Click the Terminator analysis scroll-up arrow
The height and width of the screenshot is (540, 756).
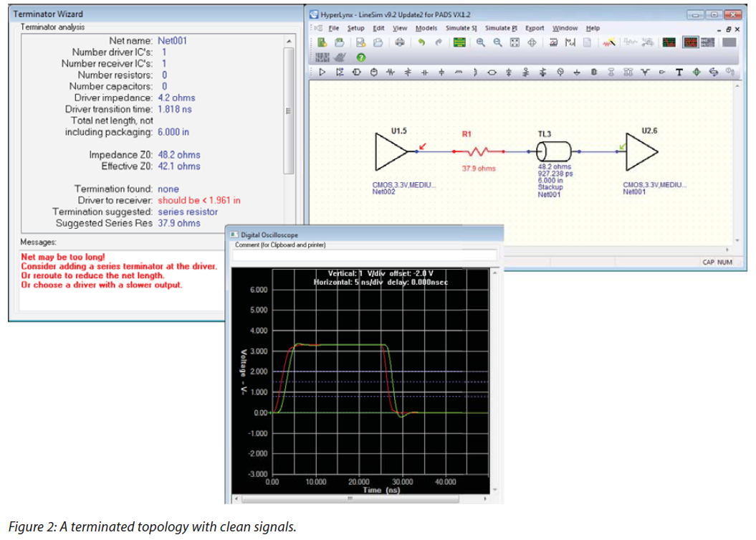pos(289,41)
